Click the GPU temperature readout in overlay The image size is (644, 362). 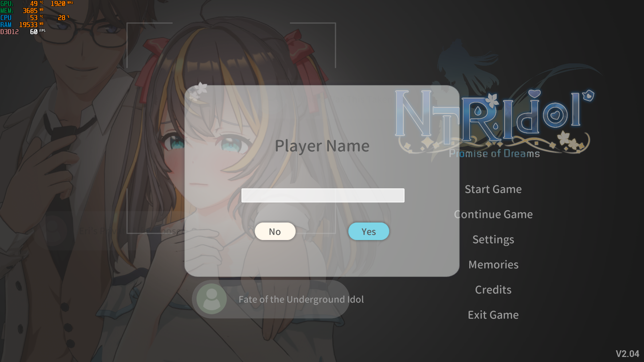pos(34,4)
